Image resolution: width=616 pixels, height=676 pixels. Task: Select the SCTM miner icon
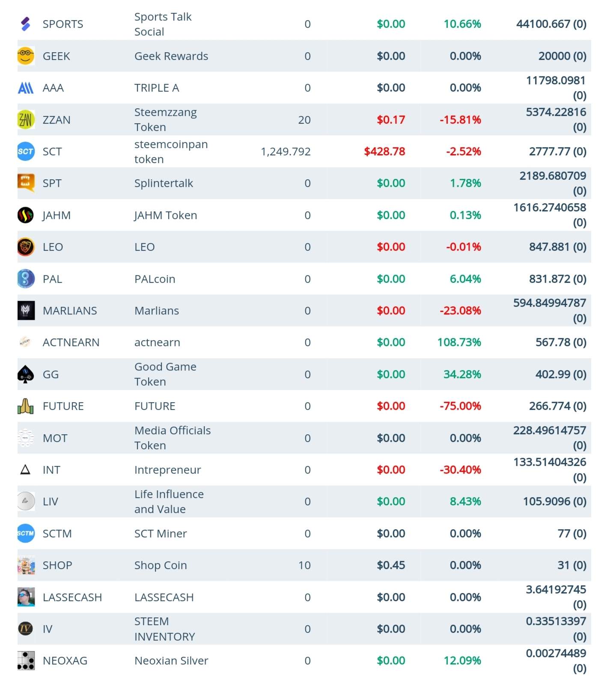tap(26, 534)
